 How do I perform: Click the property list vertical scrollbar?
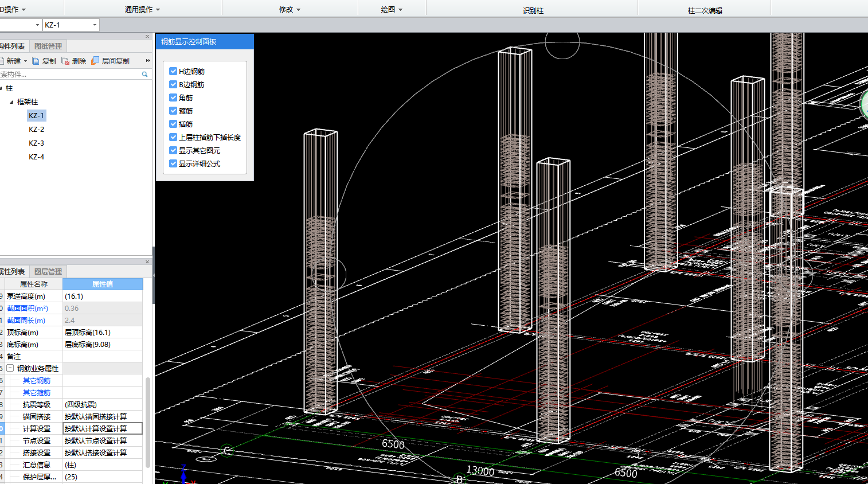point(148,421)
